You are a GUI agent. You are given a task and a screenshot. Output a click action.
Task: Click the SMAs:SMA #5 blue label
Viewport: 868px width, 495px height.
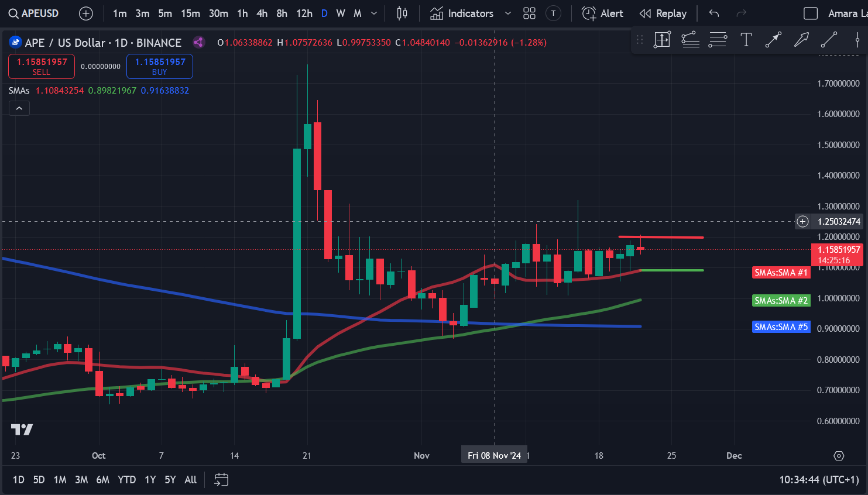781,327
